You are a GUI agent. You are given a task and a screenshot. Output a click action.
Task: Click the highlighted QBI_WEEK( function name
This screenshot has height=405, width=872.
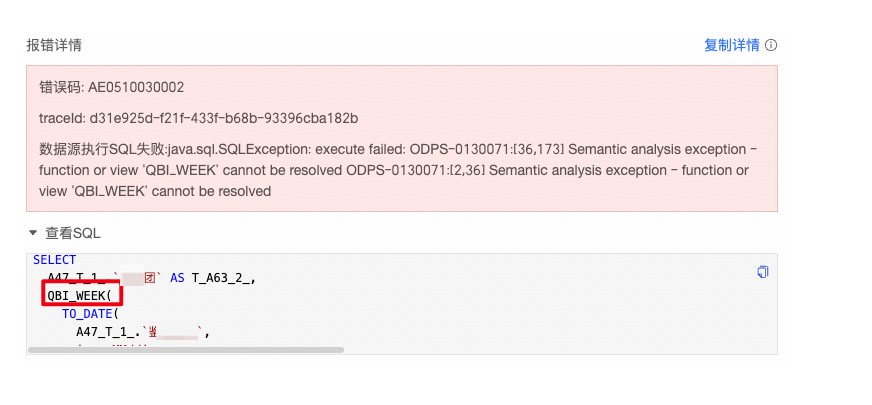tap(82, 295)
